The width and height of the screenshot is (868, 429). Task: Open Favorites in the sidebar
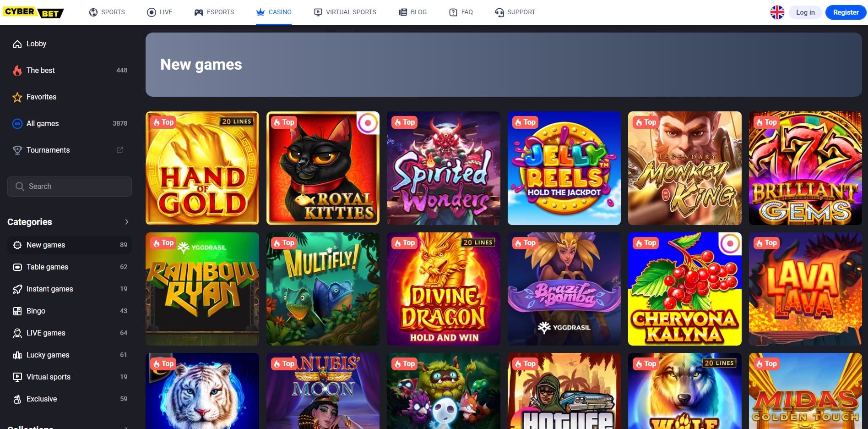point(70,97)
